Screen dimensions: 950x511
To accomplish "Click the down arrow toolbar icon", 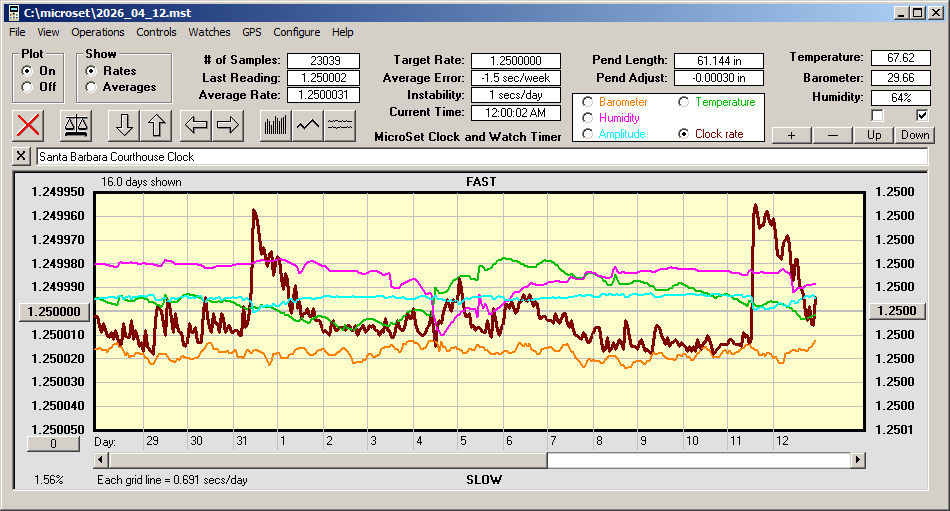I will (124, 125).
